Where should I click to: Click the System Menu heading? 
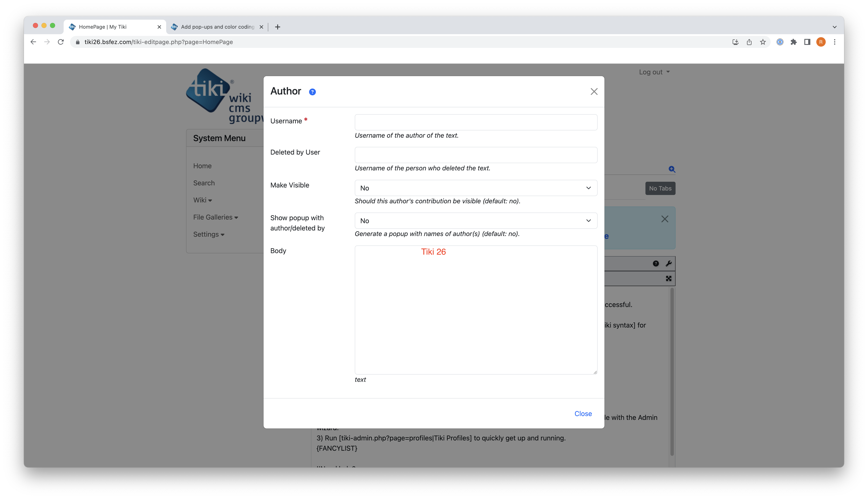pos(219,138)
